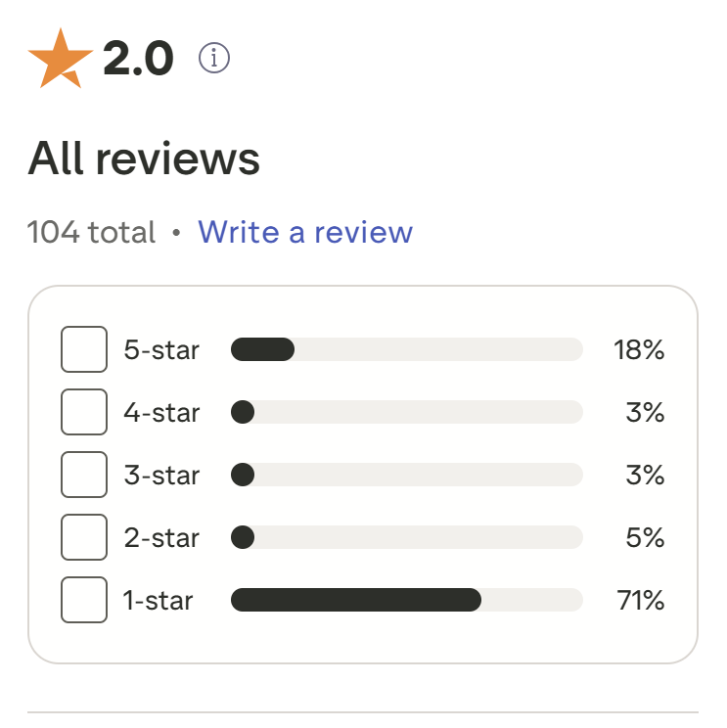Click the orange star rating icon
The image size is (727, 728).
pos(61,58)
